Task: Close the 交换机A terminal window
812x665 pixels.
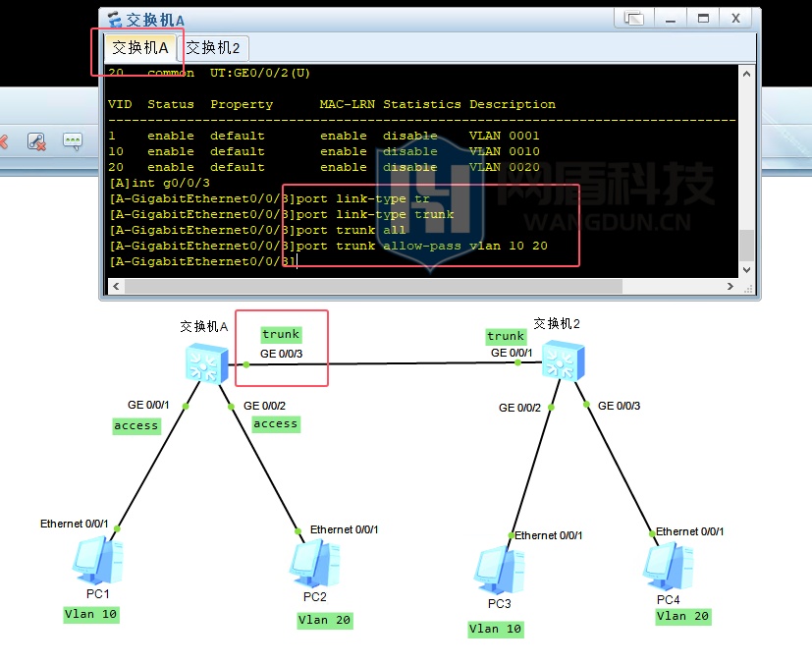Action: (x=735, y=19)
